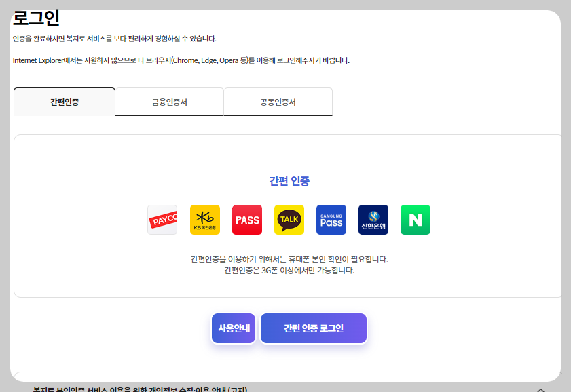Select the 간편인증 tab
The height and width of the screenshot is (392, 571).
pos(64,101)
